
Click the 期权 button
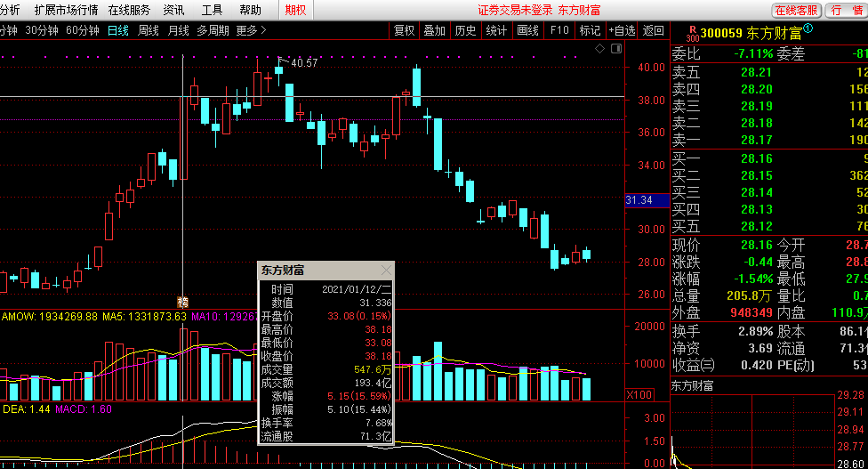[x=295, y=10]
